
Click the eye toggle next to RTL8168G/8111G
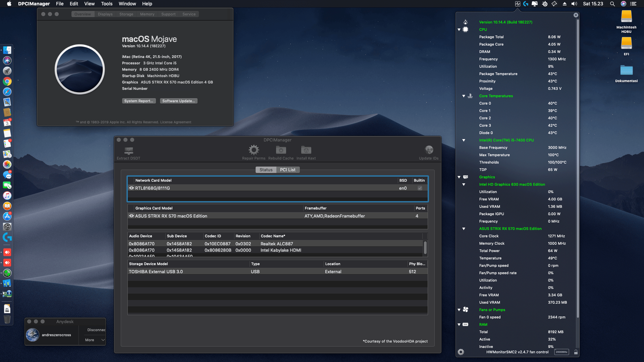(x=131, y=188)
